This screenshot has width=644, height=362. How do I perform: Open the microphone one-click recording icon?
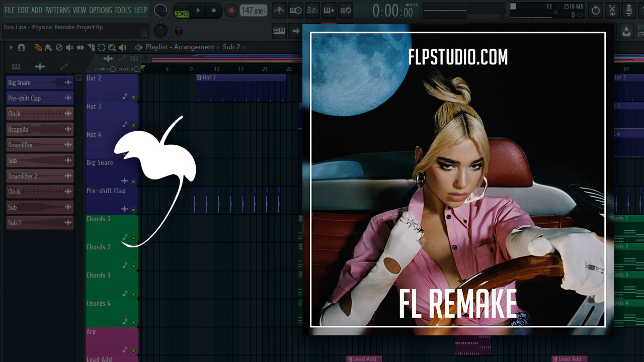point(629,10)
